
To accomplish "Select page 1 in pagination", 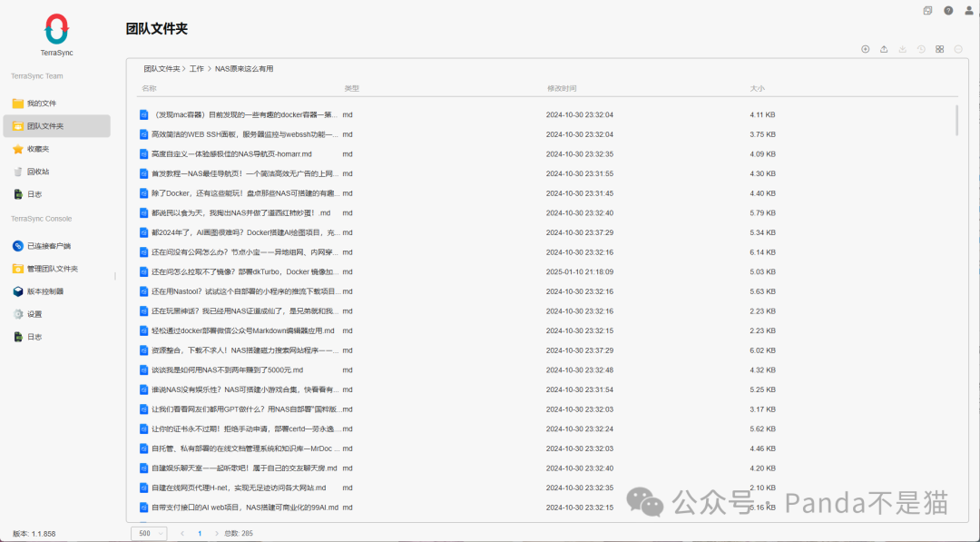I will coord(200,533).
